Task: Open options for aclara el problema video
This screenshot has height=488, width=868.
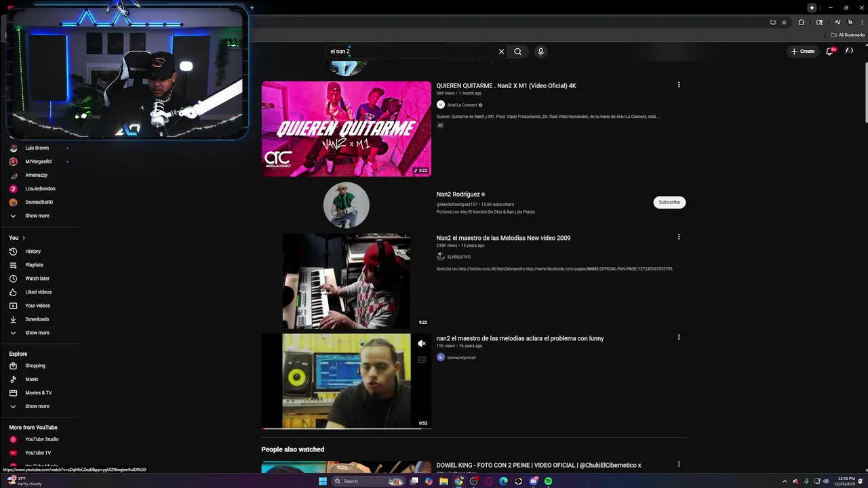Action: point(679,338)
